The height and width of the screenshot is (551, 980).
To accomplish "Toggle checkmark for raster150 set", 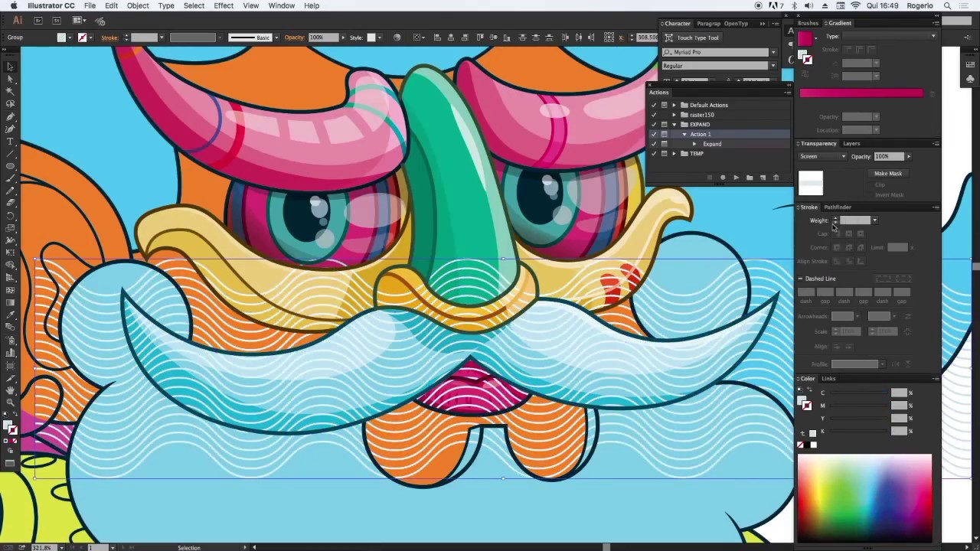I will pyautogui.click(x=654, y=115).
